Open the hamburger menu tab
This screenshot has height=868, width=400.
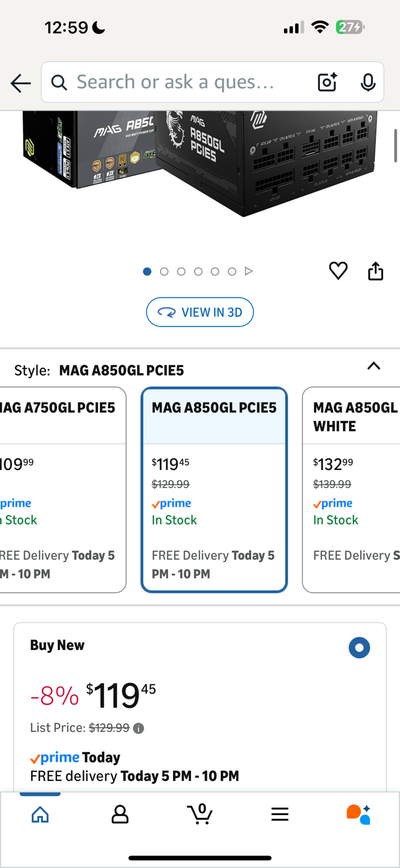(280, 814)
